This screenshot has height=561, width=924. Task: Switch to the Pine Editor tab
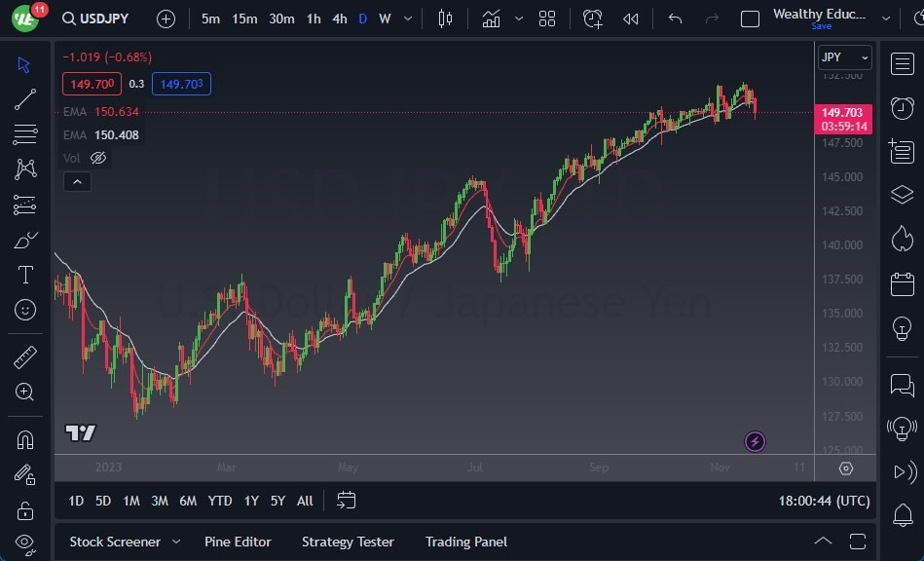coord(238,542)
